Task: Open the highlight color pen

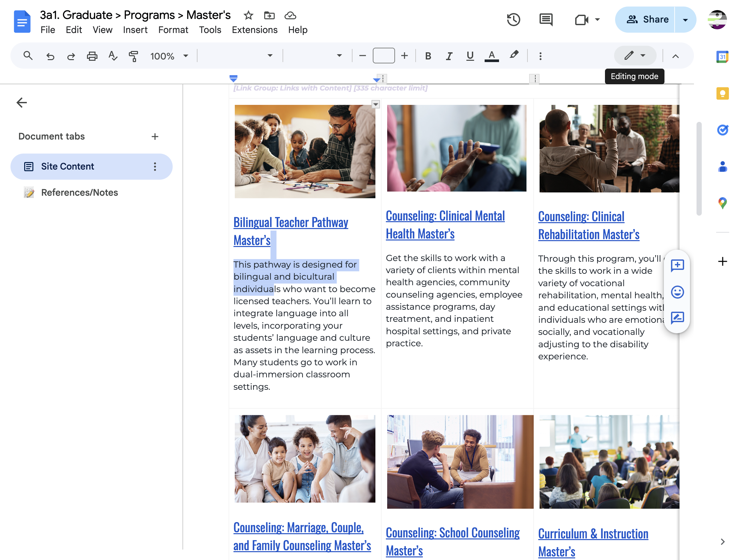Action: tap(514, 55)
